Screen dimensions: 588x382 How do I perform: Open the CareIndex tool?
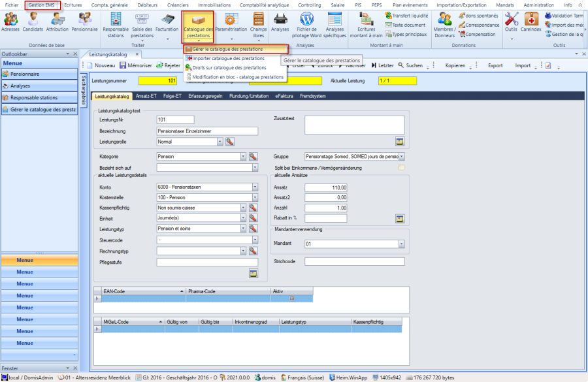tap(531, 21)
